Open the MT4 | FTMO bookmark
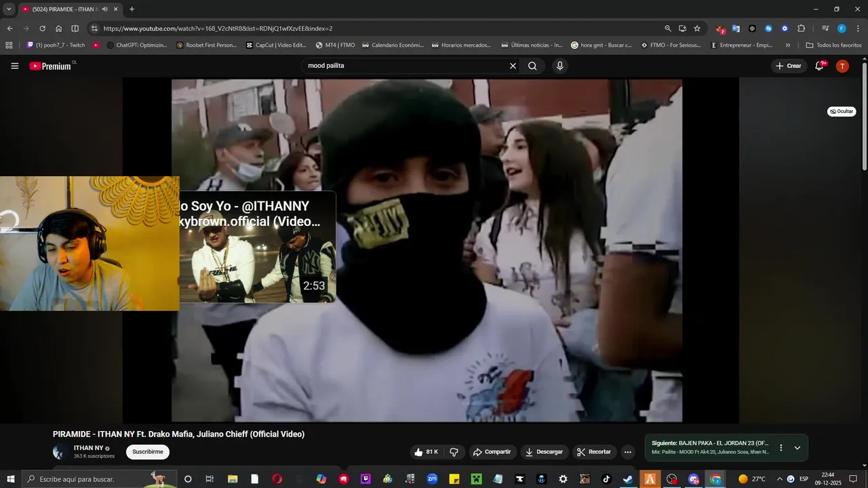The height and width of the screenshot is (488, 868). pyautogui.click(x=335, y=45)
